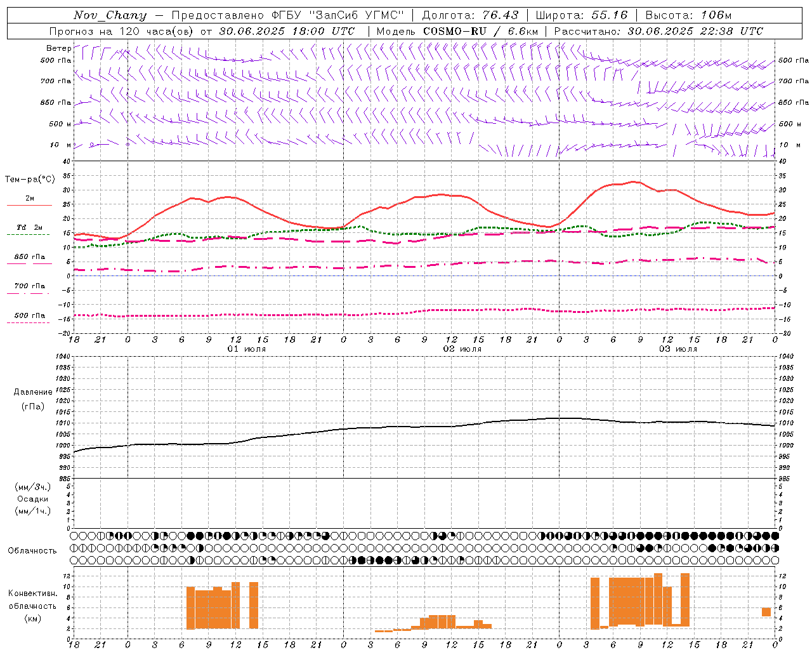The width and height of the screenshot is (812, 650).
Task: Click the Td 2м dew point legend entry
Action: pos(30,227)
